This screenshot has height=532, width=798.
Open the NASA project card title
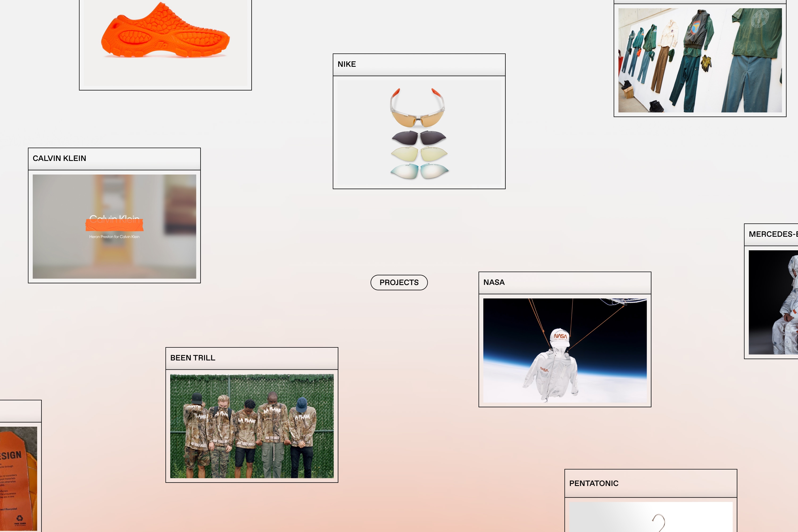click(494, 282)
